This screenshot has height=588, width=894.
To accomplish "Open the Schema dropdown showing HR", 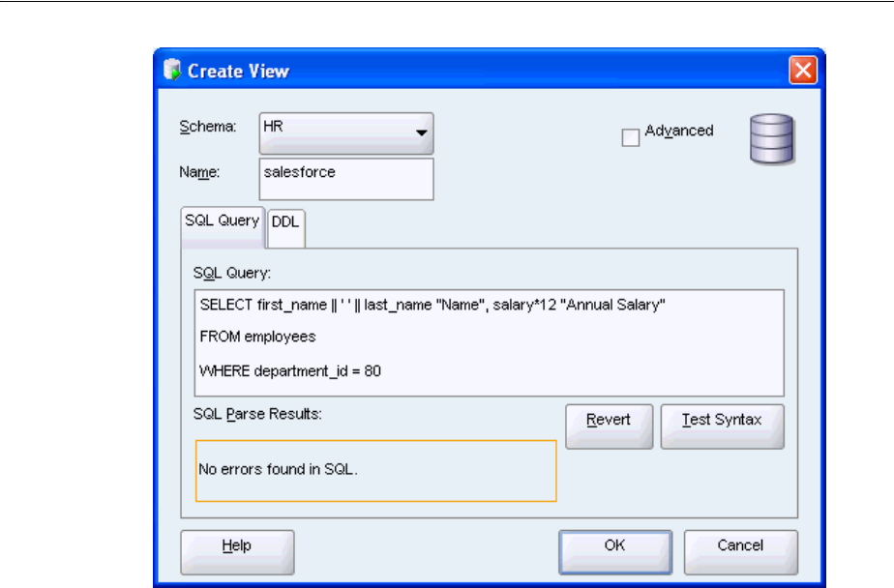I will [x=346, y=132].
